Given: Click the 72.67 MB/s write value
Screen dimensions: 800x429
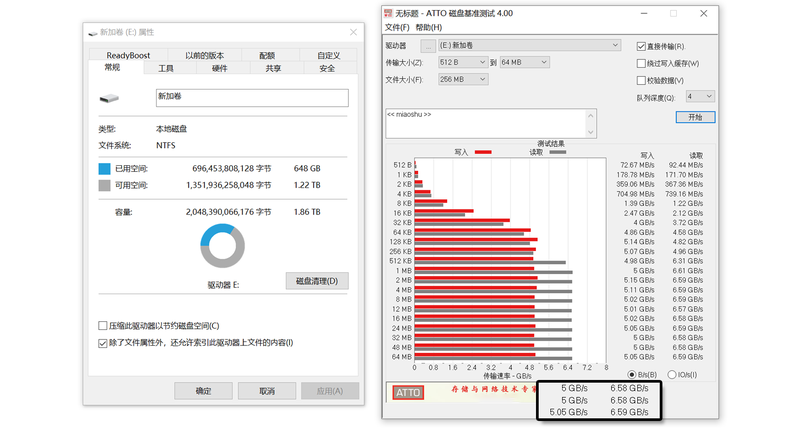Looking at the screenshot, I should tap(637, 165).
